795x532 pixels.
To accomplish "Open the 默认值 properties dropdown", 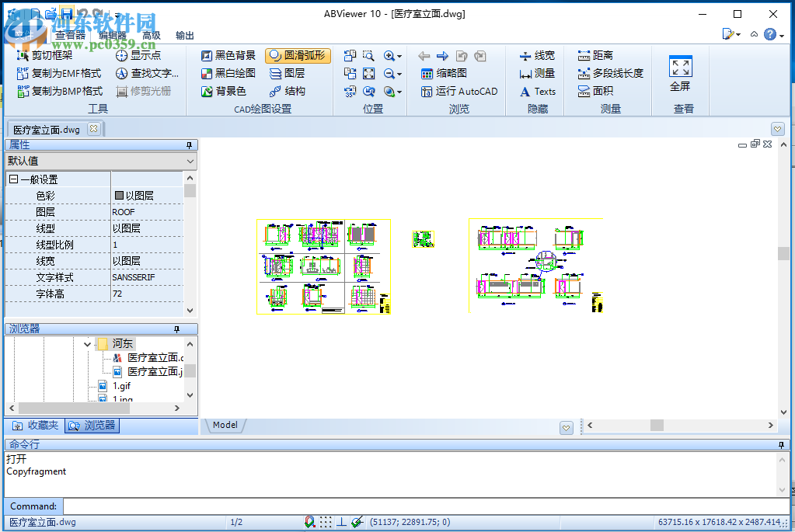I will pyautogui.click(x=101, y=161).
